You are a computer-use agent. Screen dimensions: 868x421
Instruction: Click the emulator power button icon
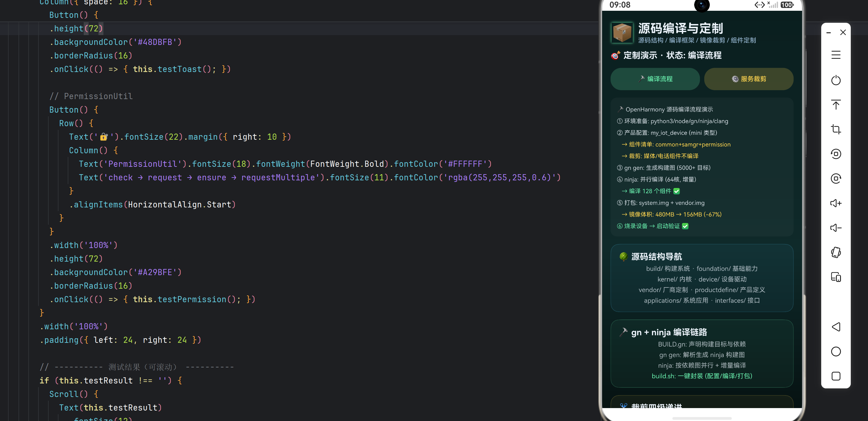(836, 80)
